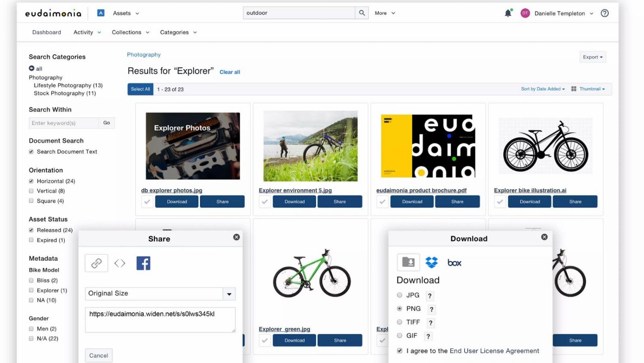Click the Select All button
This screenshot has height=363, width=644.
(140, 89)
